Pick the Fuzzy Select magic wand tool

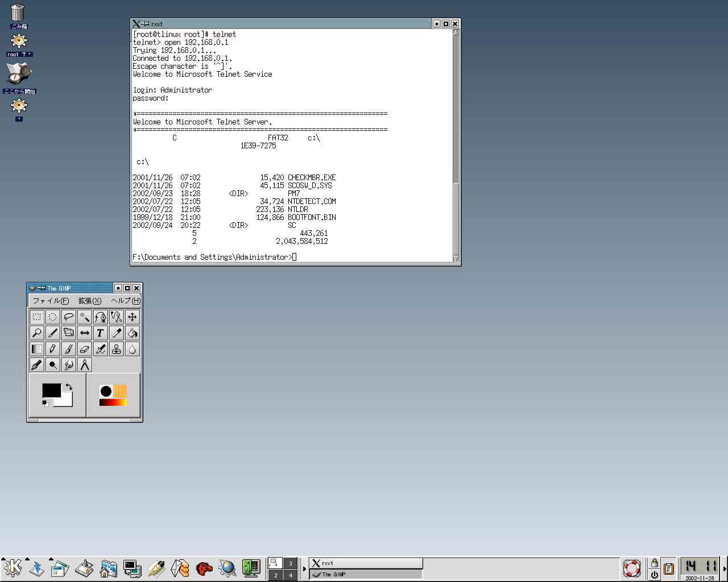pos(85,317)
